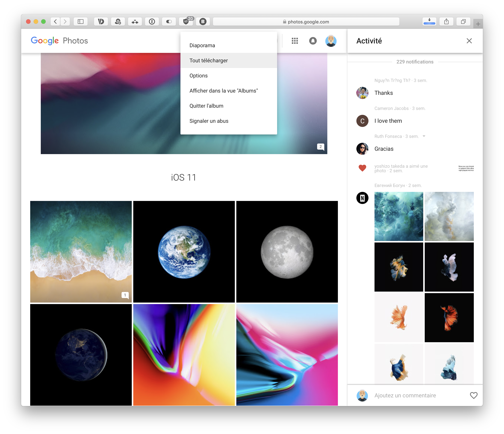Open the Earth wallpaper thumbnail
The image size is (504, 434).
pos(184,252)
